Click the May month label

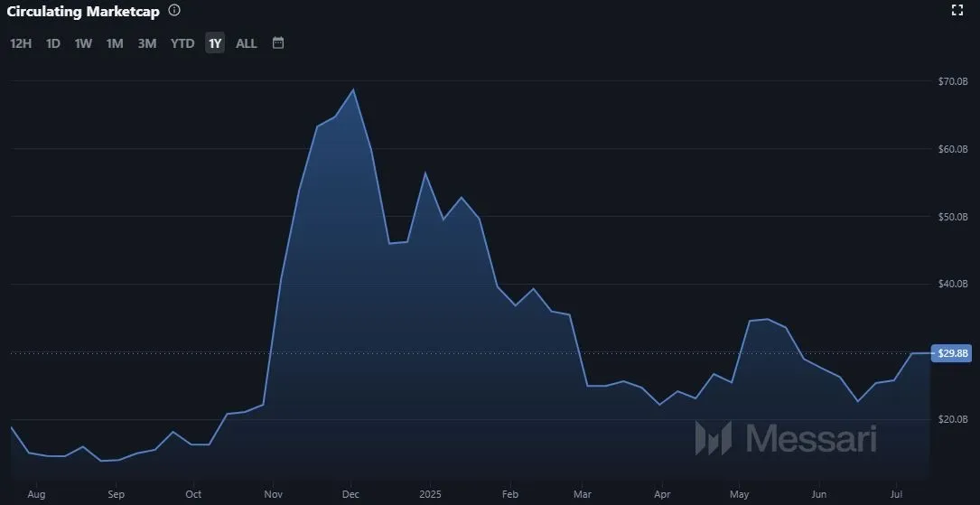click(740, 494)
